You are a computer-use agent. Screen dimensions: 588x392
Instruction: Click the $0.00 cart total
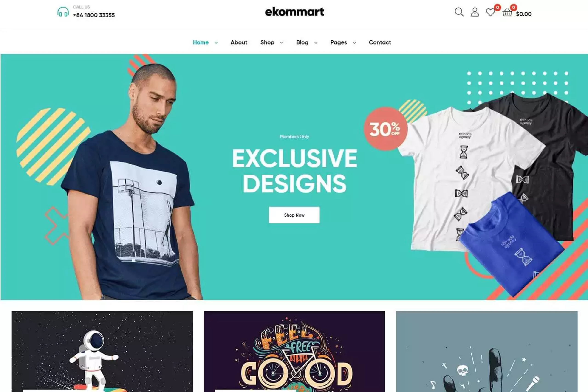(x=524, y=14)
